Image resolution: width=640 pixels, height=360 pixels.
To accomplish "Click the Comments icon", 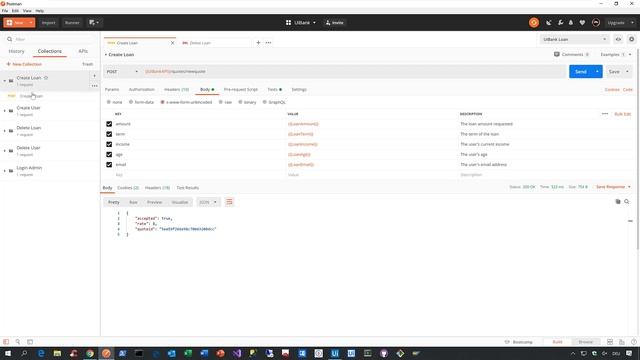I will click(x=556, y=54).
